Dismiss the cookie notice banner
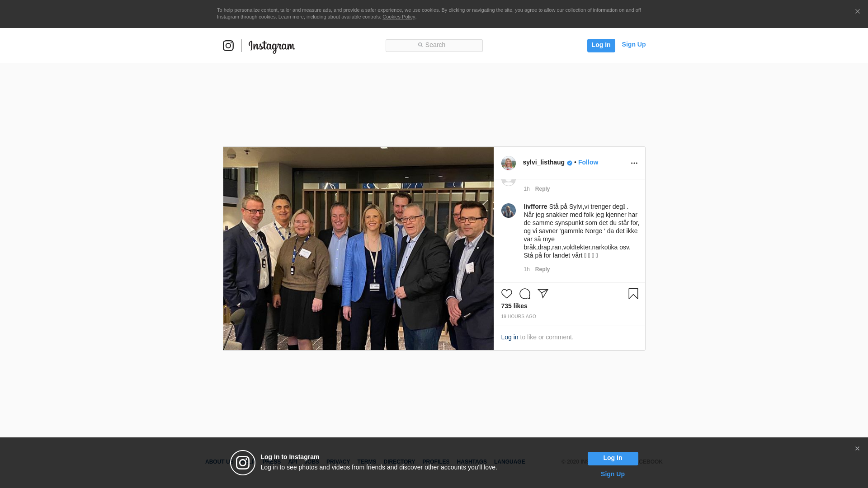 click(857, 12)
